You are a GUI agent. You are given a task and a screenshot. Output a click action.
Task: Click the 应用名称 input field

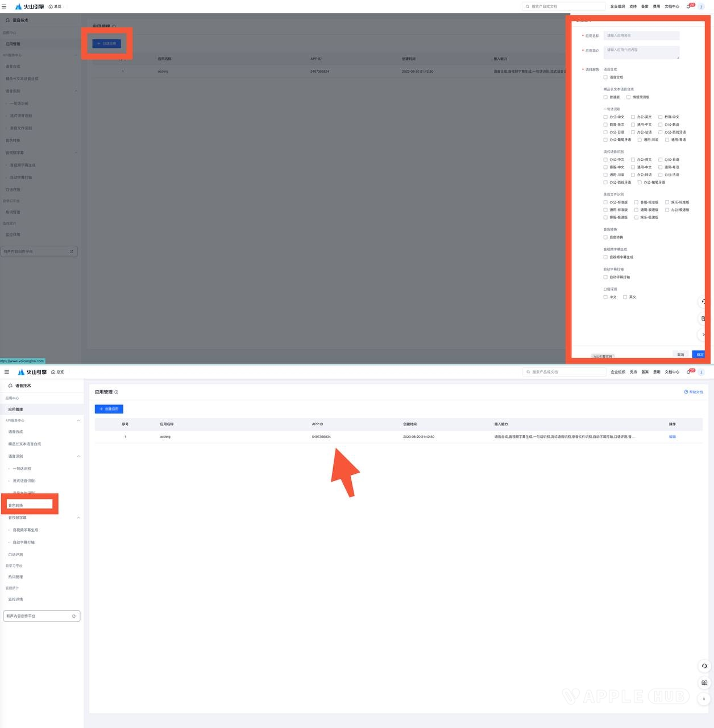pos(641,36)
